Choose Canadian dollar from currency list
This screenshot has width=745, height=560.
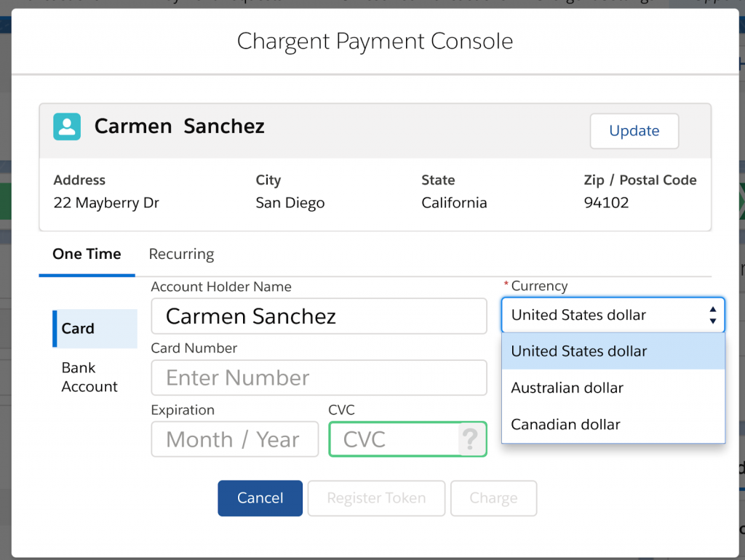coord(613,424)
